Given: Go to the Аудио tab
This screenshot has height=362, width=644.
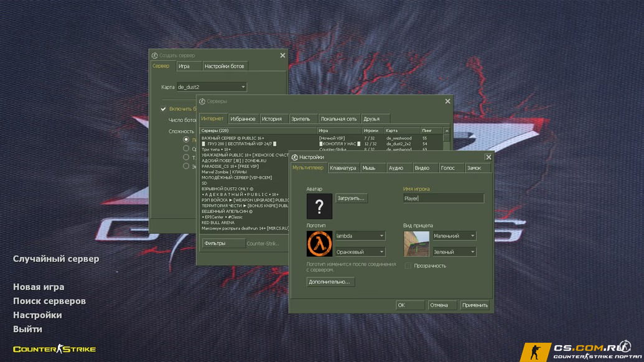Looking at the screenshot, I should click(398, 168).
